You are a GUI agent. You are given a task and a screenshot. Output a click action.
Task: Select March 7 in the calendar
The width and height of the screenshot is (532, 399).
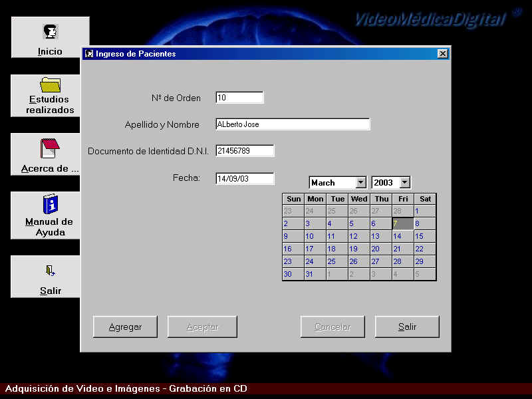[x=402, y=223]
